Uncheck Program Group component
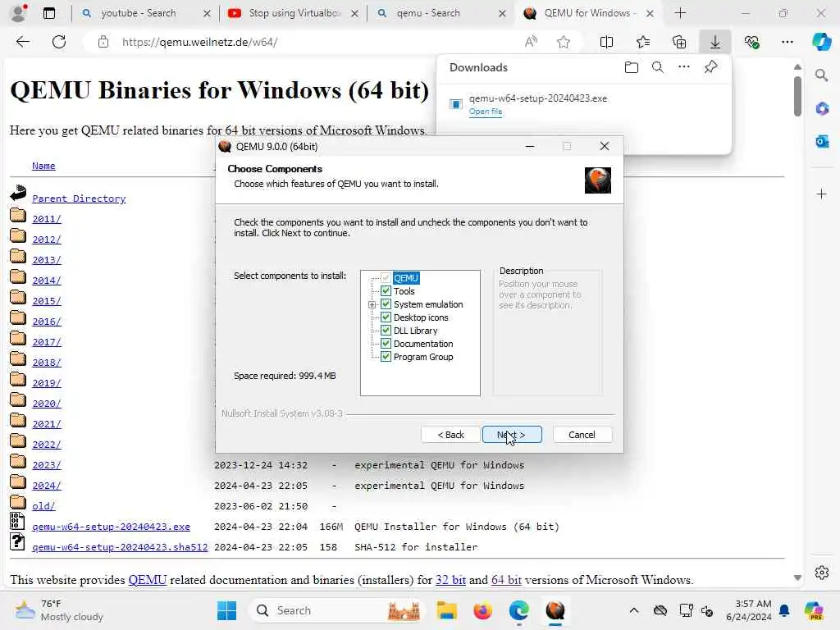The width and height of the screenshot is (840, 630). click(x=386, y=357)
